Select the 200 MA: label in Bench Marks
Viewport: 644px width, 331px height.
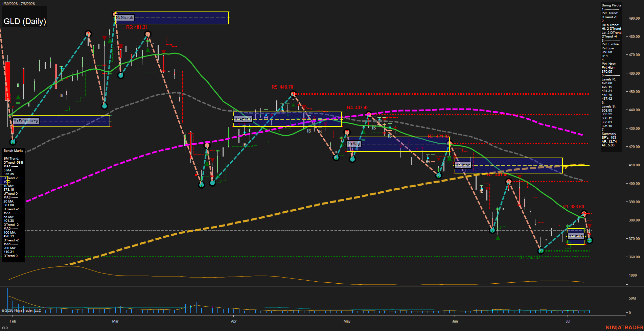click(x=9, y=248)
